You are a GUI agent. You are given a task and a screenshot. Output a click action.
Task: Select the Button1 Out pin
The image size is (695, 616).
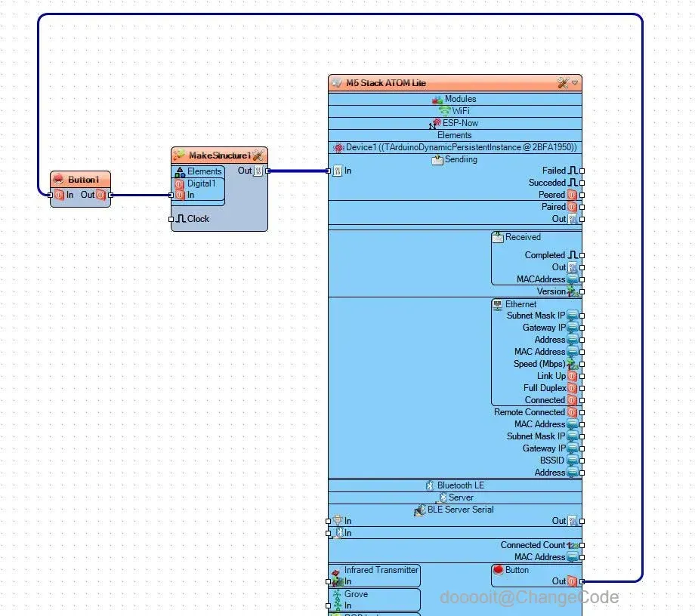point(111,196)
